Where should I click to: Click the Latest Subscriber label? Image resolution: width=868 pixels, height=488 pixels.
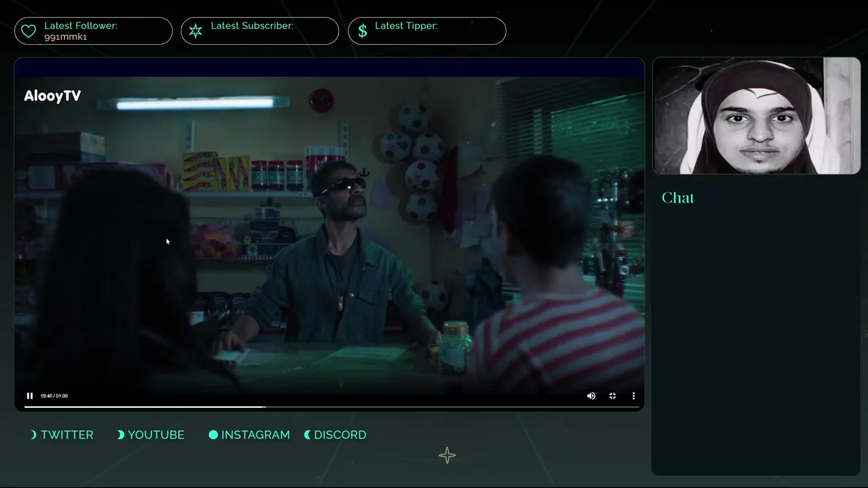[x=252, y=26]
